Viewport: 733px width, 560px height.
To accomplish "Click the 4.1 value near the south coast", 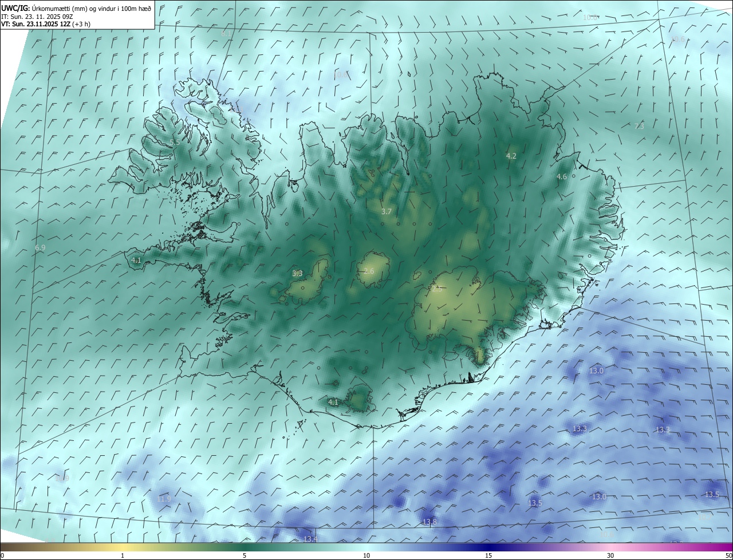I will pos(333,403).
